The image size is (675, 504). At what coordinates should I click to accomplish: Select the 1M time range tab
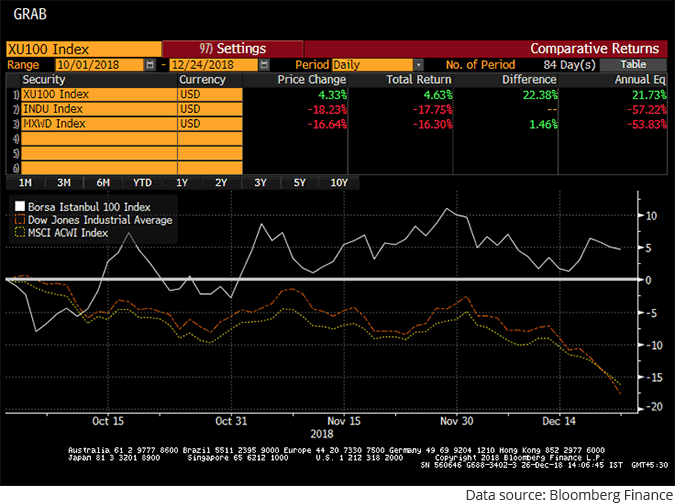tap(25, 183)
